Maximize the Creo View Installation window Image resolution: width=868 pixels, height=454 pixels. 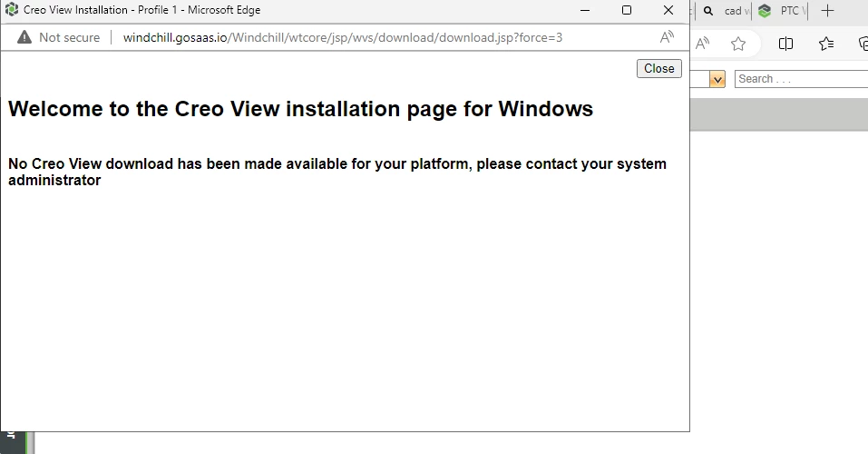tap(627, 10)
